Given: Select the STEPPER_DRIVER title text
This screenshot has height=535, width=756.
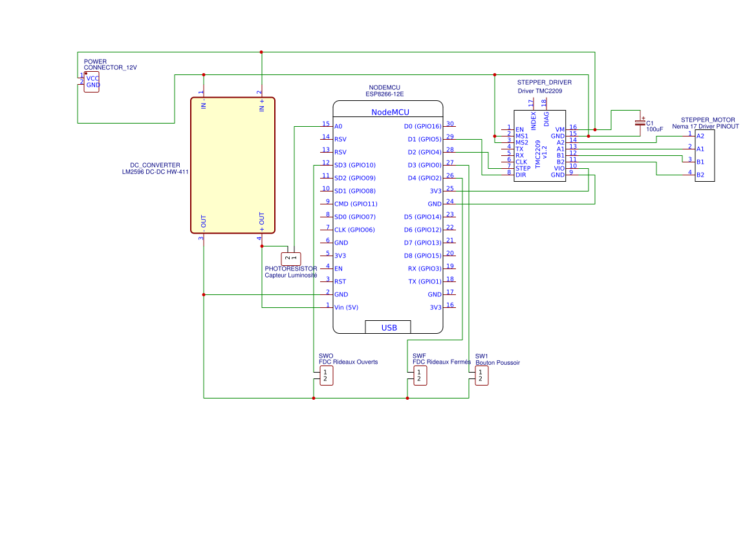Looking at the screenshot, I should 544,82.
